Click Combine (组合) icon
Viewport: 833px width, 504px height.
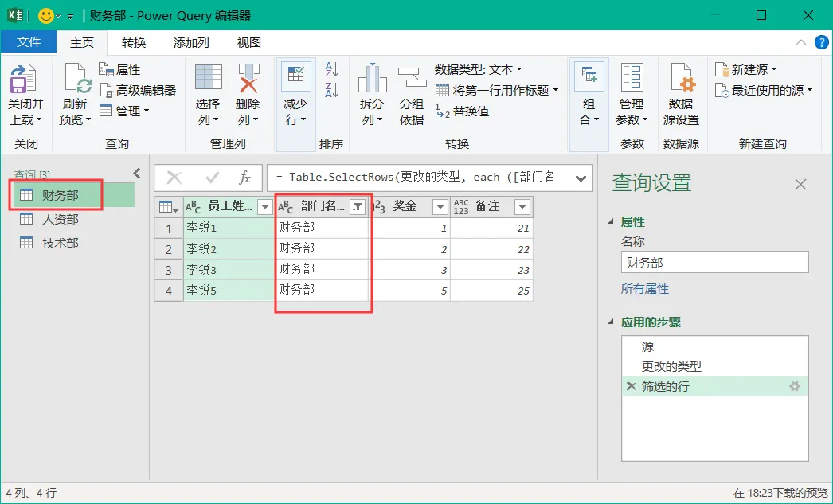tap(589, 77)
